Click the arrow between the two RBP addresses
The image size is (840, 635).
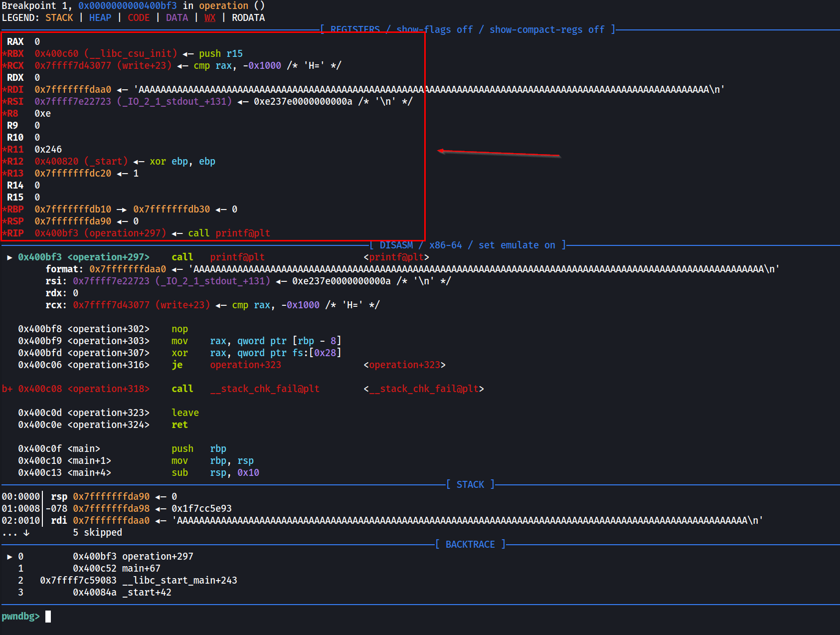coord(122,210)
